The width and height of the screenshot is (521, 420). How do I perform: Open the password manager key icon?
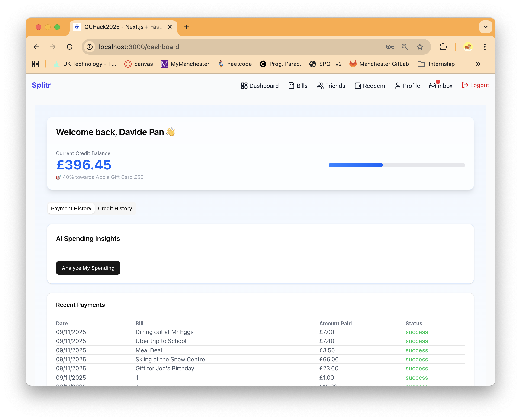[390, 47]
